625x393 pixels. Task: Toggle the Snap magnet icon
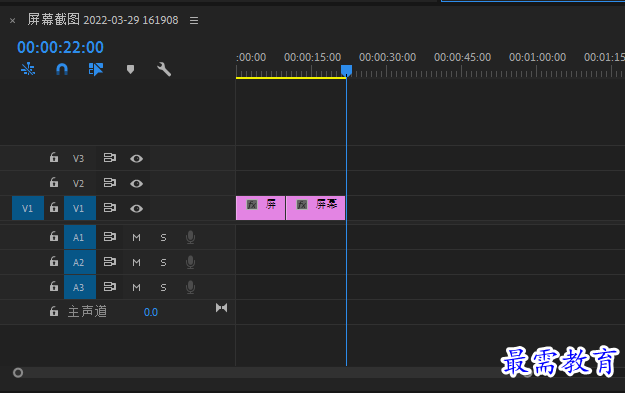(x=62, y=69)
